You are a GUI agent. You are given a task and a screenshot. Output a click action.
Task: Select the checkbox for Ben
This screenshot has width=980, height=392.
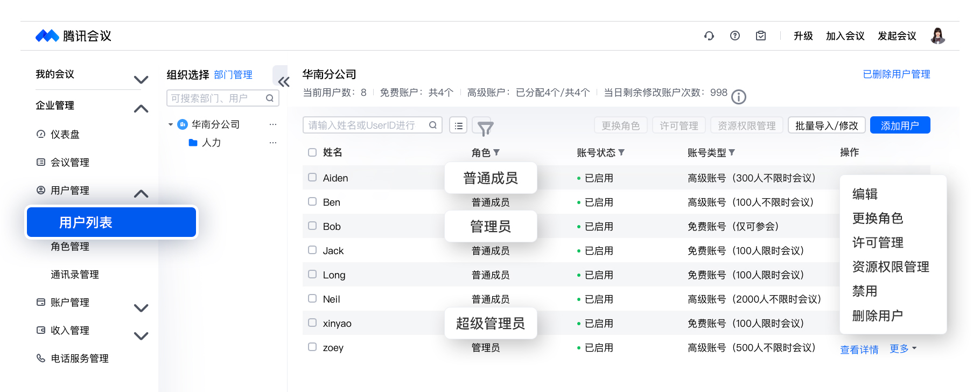[x=312, y=201]
